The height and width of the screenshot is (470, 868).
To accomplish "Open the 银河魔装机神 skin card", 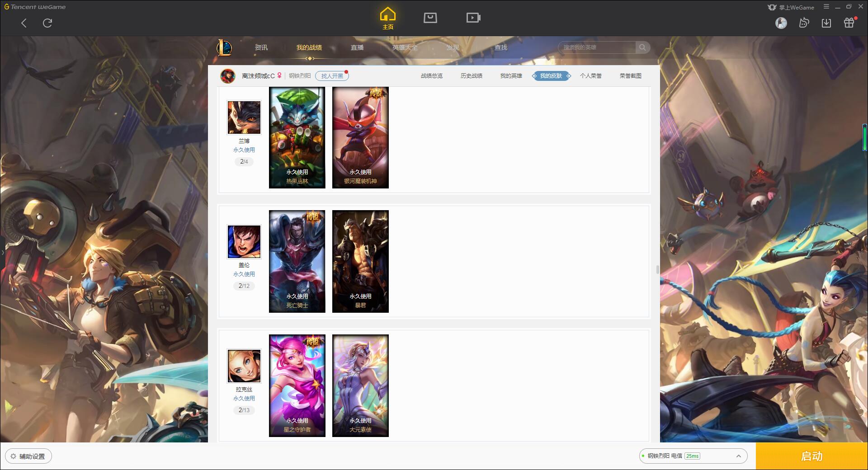I will click(x=360, y=137).
